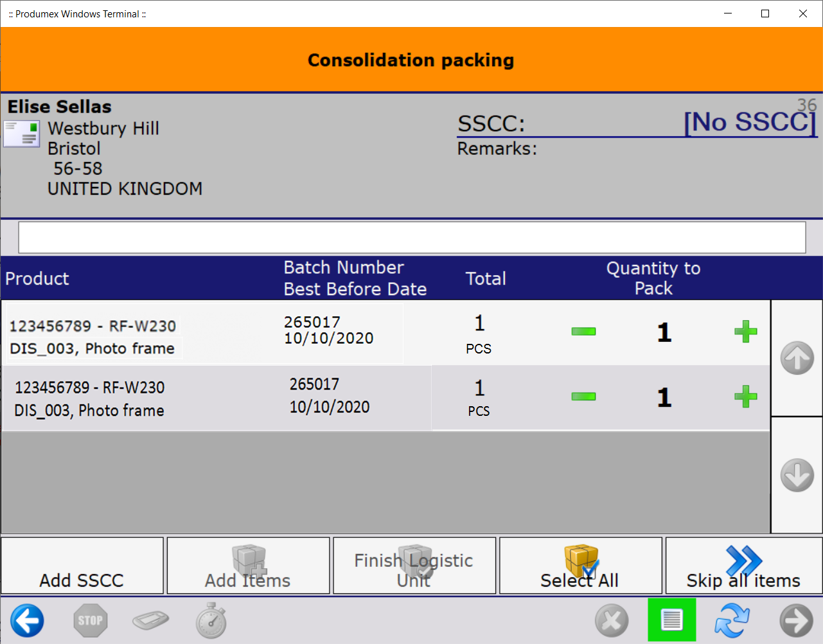823x644 pixels.
Task: Click the Add SSCC button
Action: (82, 566)
